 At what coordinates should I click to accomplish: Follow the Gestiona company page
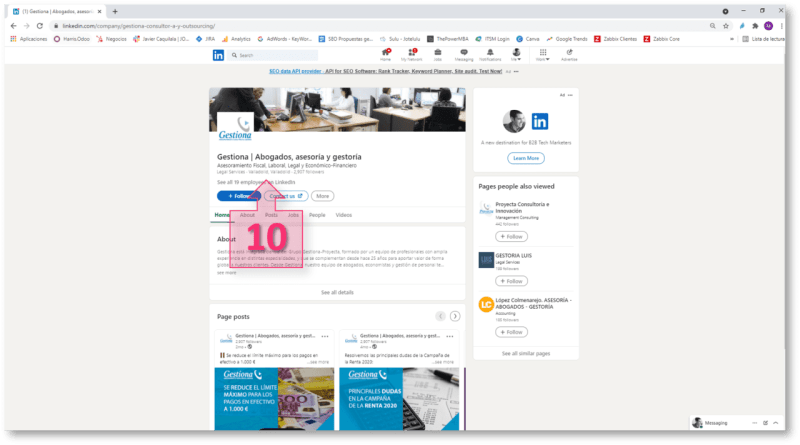(239, 196)
